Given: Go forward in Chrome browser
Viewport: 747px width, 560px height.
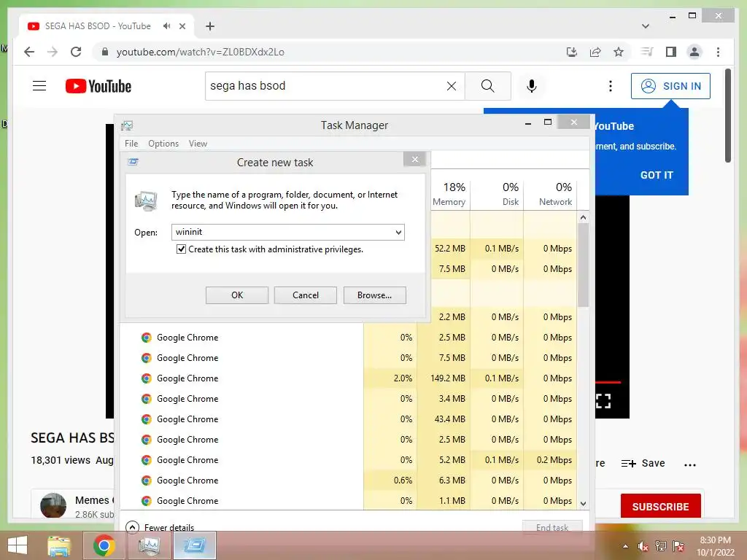Looking at the screenshot, I should pyautogui.click(x=53, y=52).
